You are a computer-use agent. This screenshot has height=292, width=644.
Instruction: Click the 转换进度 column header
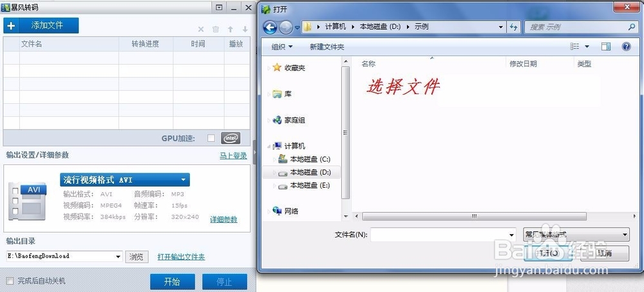(146, 44)
